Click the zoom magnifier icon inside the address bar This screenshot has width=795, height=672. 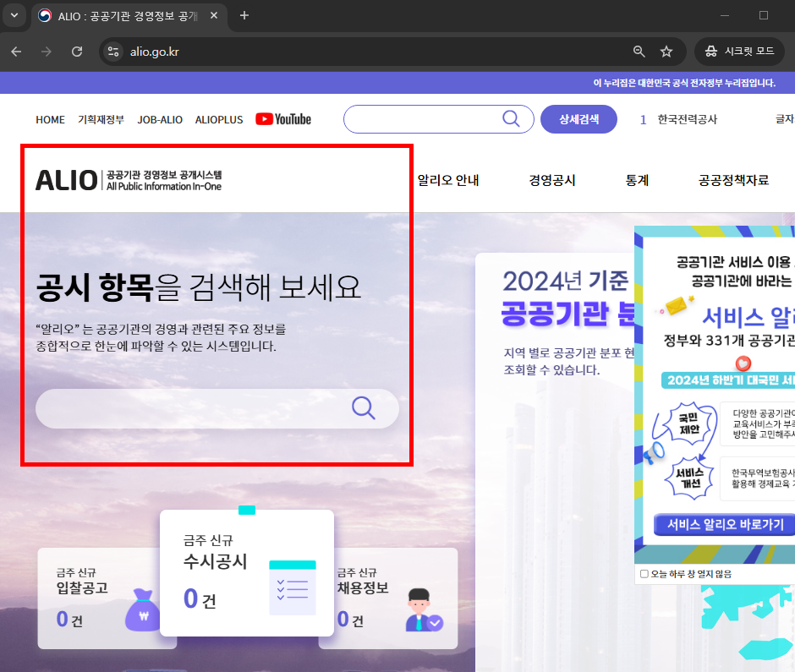click(x=639, y=52)
